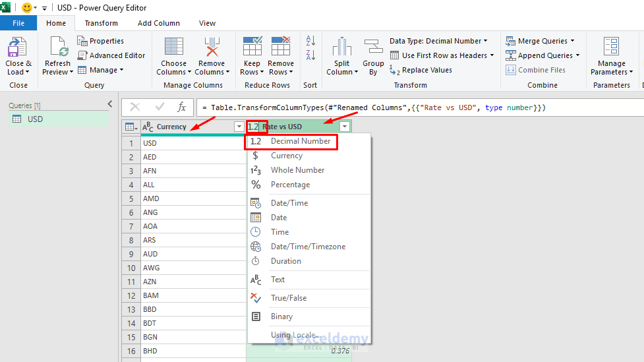The image size is (644, 362).
Task: Expand Use First Row as Headers dropdown
Action: pos(492,55)
